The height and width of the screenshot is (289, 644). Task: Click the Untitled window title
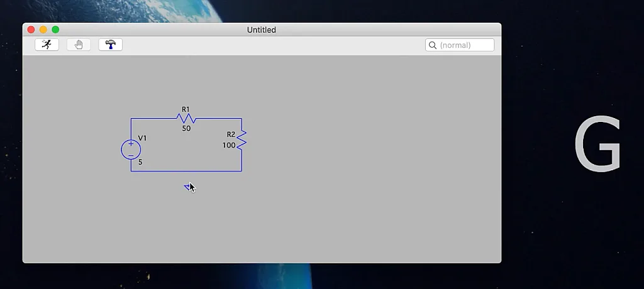(x=261, y=30)
